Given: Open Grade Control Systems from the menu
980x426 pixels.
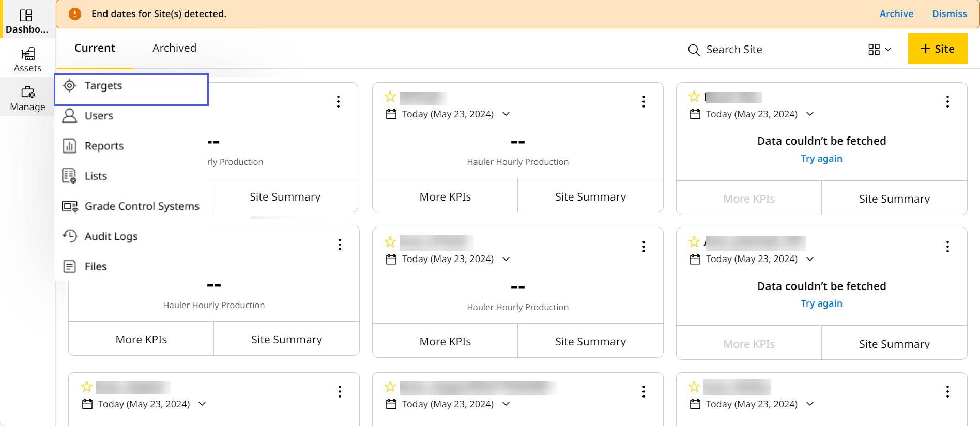Looking at the screenshot, I should [131, 206].
